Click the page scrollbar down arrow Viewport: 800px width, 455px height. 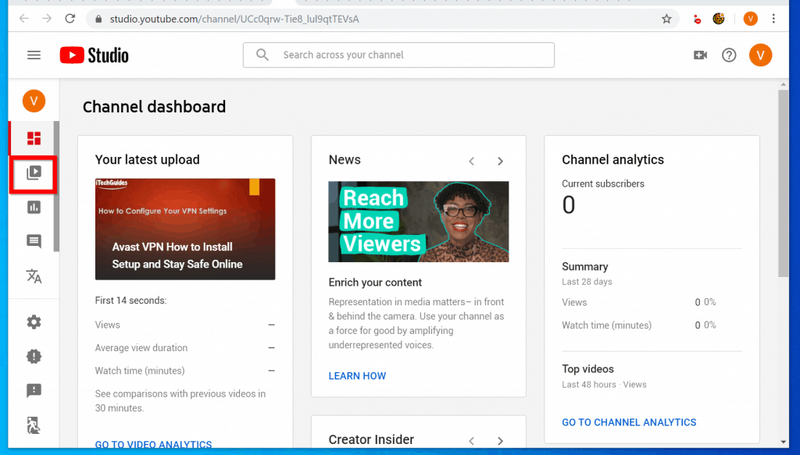(x=784, y=442)
